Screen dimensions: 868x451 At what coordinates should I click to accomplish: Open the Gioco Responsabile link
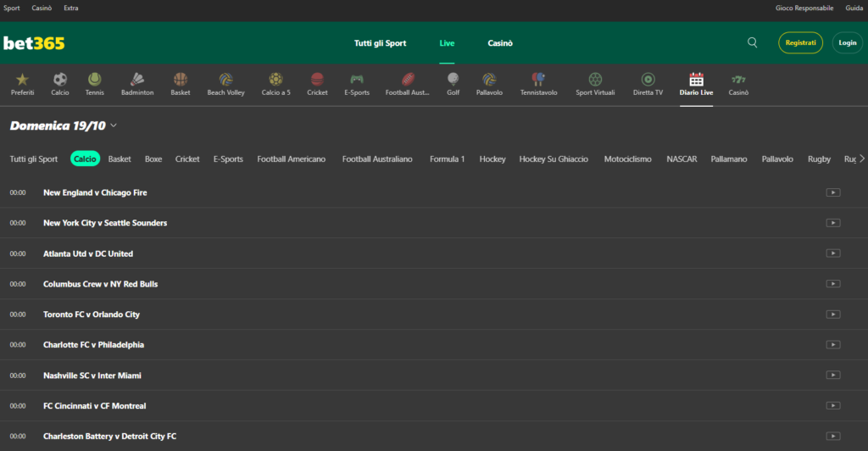(804, 8)
